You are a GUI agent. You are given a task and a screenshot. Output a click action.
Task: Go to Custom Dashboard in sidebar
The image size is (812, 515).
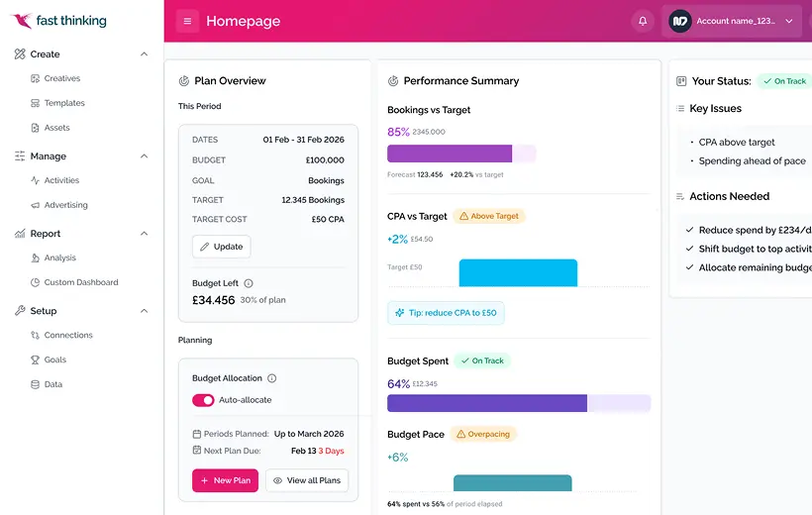point(80,282)
